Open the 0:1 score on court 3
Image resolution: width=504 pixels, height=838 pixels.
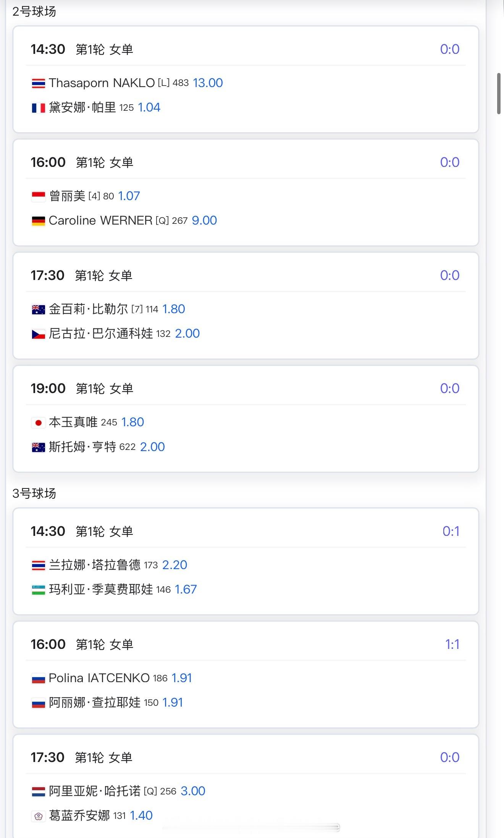[x=451, y=531]
